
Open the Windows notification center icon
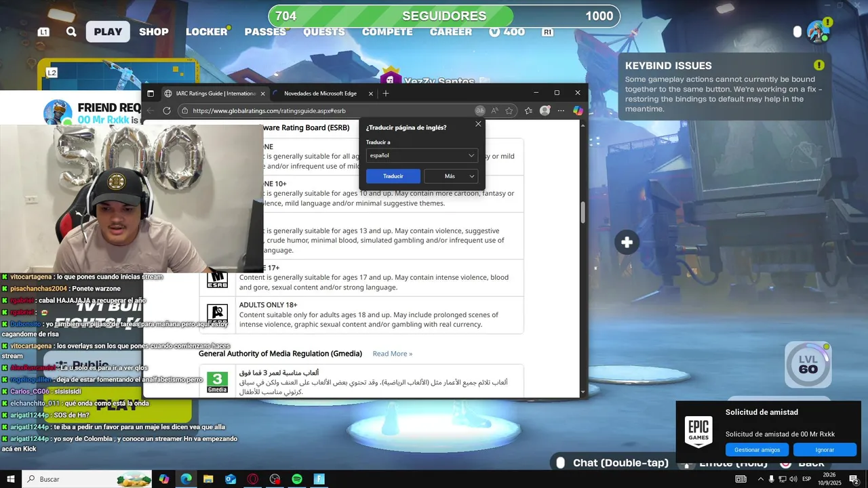854,479
